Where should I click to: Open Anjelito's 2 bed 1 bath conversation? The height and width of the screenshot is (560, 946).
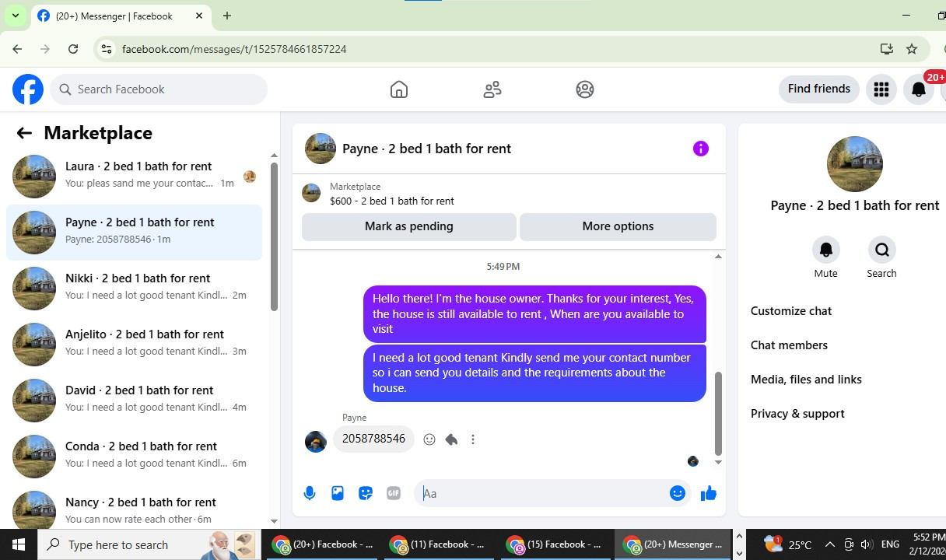[135, 344]
